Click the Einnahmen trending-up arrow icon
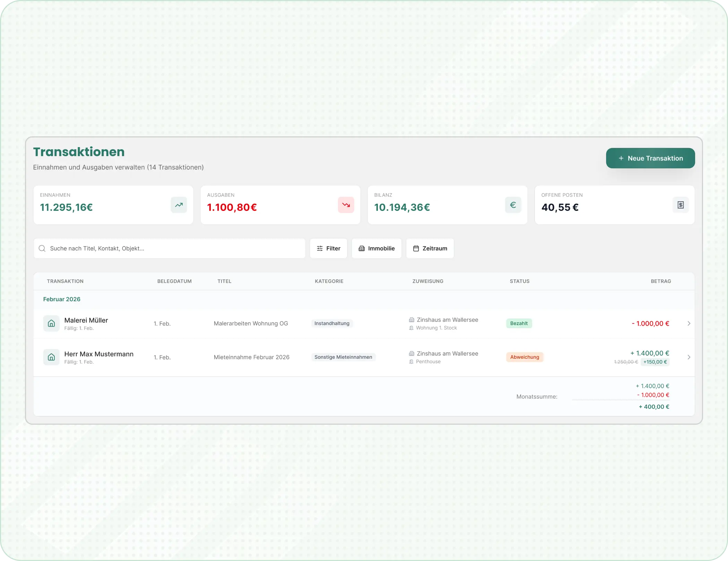Screen dimensions: 728x561 (x=179, y=205)
